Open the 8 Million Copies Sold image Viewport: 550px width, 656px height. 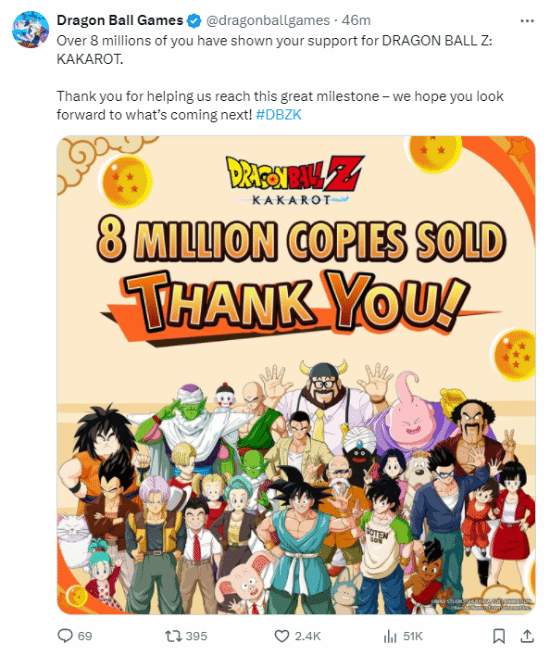coord(296,375)
